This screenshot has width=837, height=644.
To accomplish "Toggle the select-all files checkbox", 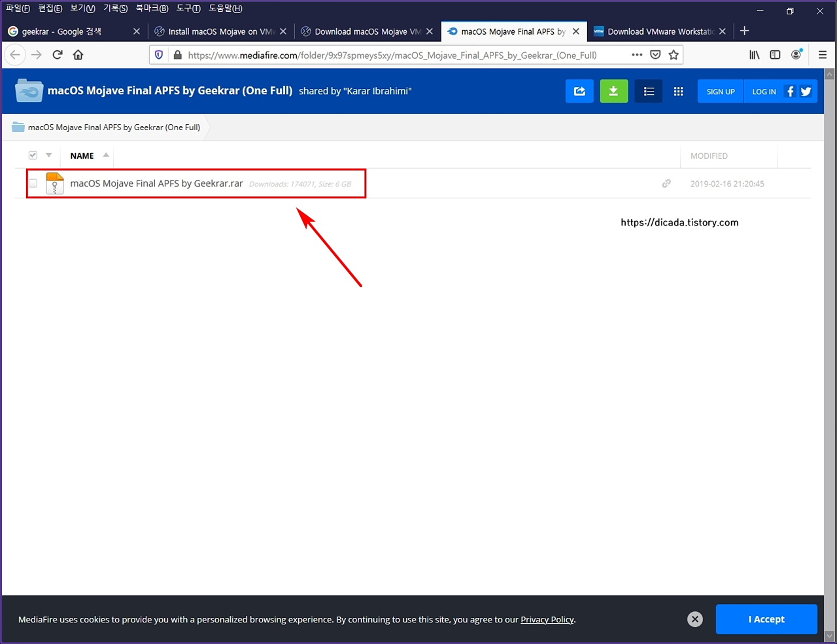I will [x=33, y=156].
